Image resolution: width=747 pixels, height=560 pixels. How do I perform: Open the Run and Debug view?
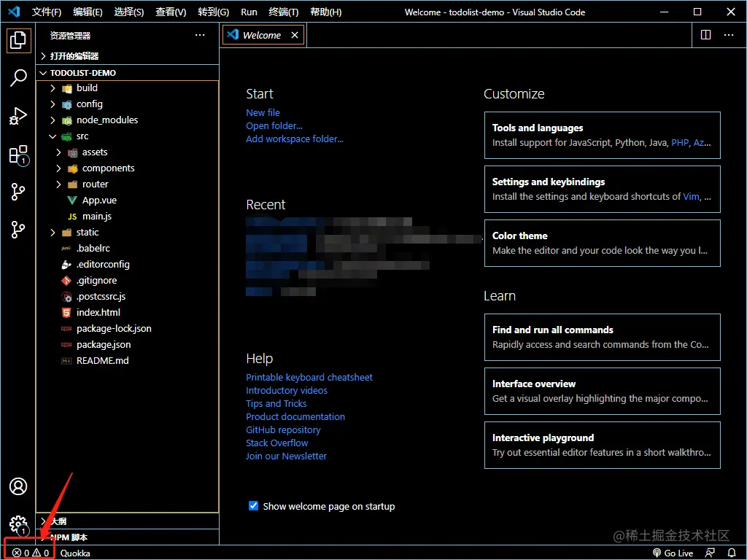pyautogui.click(x=18, y=116)
